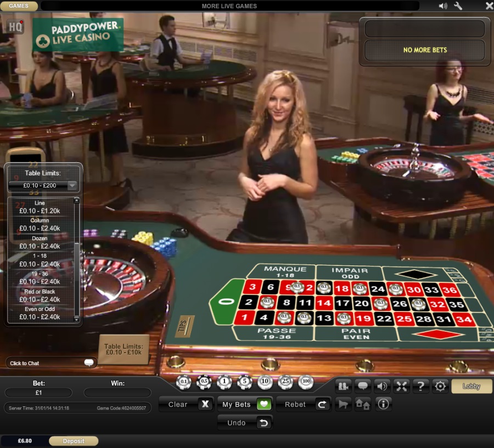
Task: Click the megaphone announcements icon
Action: click(x=344, y=404)
